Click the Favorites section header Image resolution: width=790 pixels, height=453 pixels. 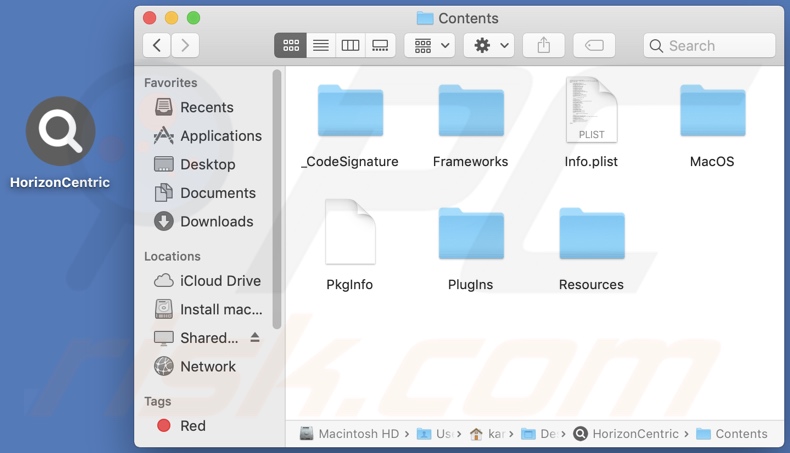[x=170, y=83]
